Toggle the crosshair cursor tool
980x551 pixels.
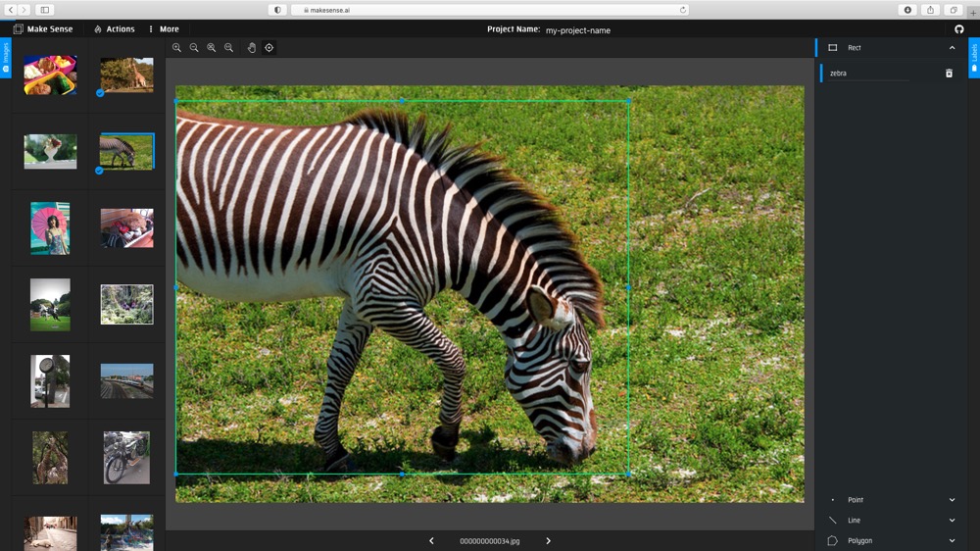coord(269,47)
